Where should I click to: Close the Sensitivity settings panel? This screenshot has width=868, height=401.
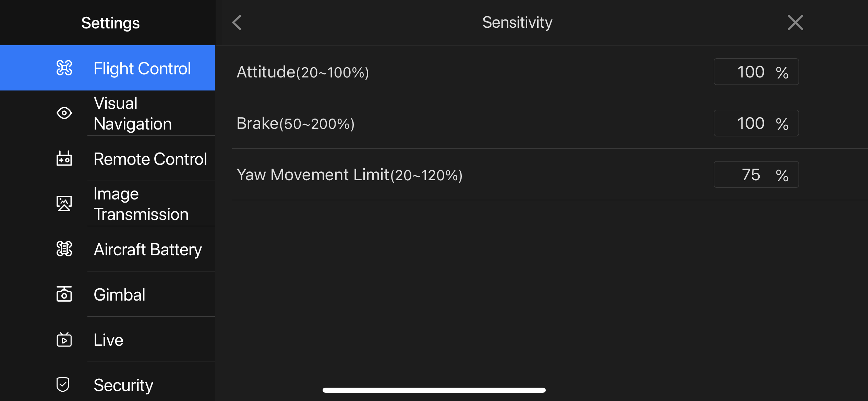795,23
